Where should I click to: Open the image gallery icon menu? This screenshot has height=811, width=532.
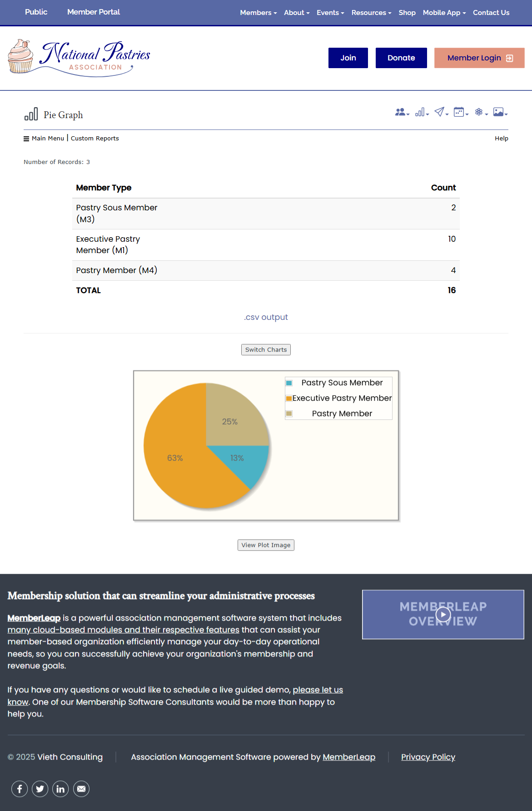500,112
